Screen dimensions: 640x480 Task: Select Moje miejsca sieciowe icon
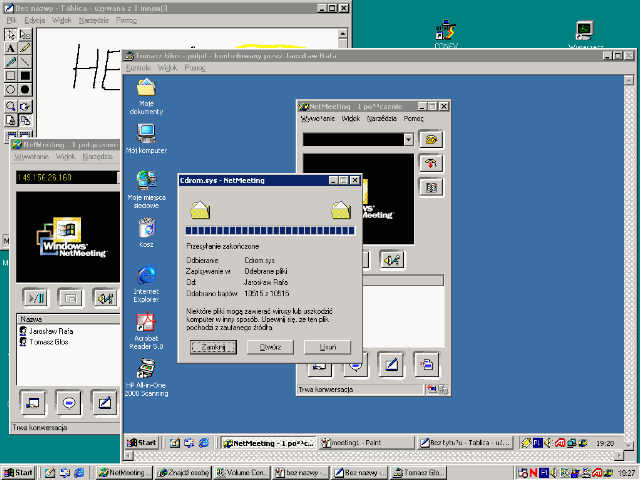146,190
